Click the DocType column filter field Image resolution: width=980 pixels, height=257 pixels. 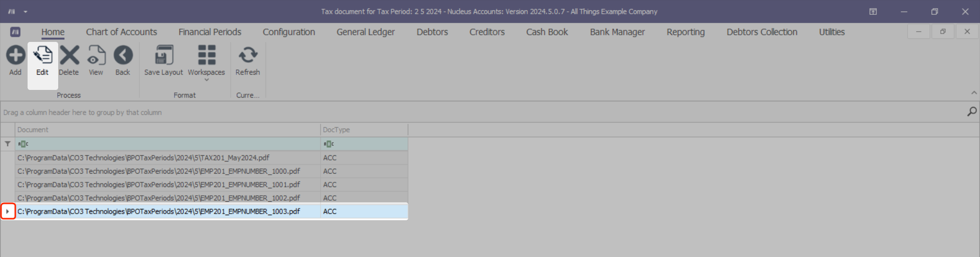[364, 144]
